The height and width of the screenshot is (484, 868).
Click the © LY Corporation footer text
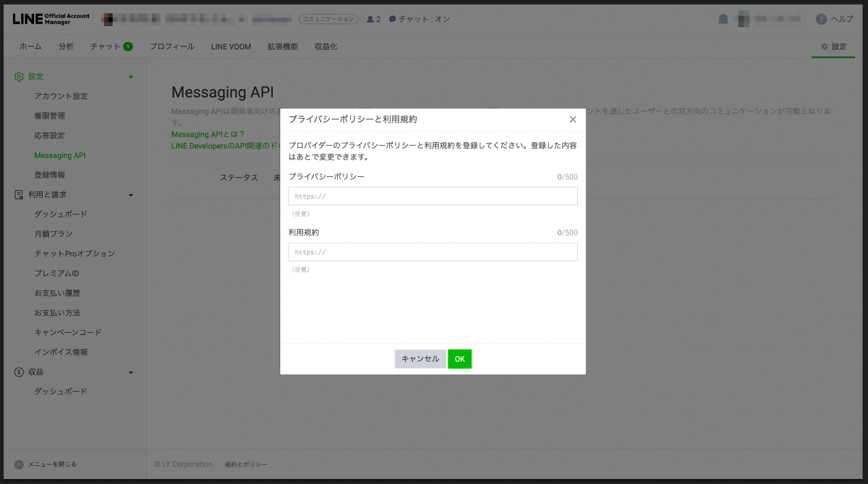[x=184, y=465]
